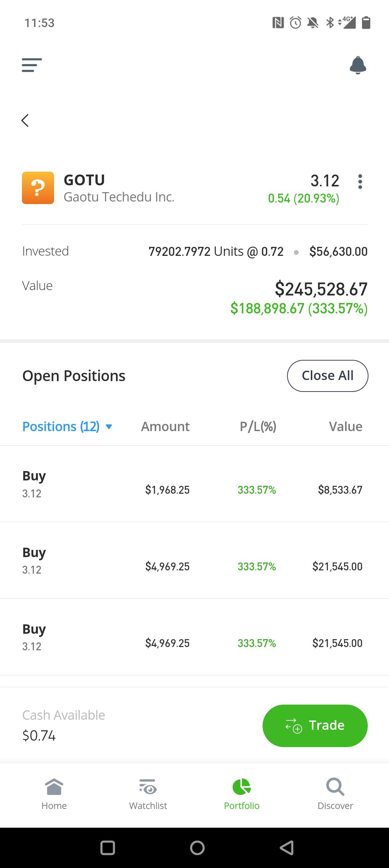This screenshot has height=868, width=389.
Task: Open the three-dot options for GOTU
Action: pyautogui.click(x=360, y=182)
